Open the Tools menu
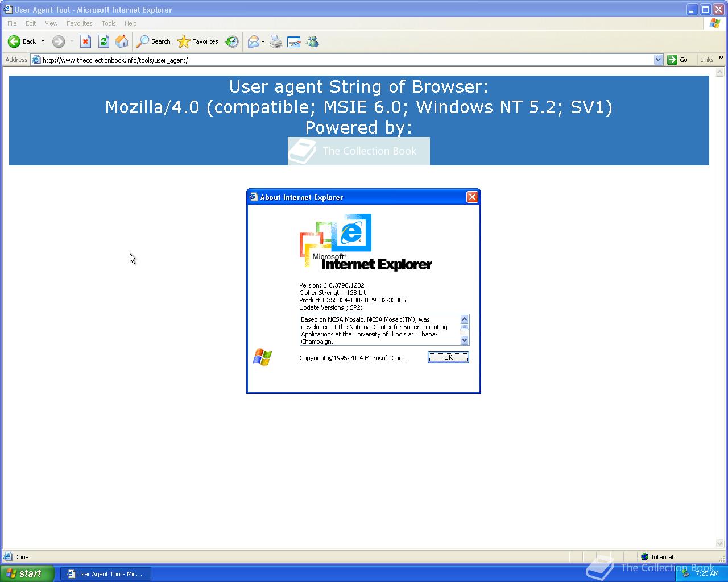 point(109,23)
